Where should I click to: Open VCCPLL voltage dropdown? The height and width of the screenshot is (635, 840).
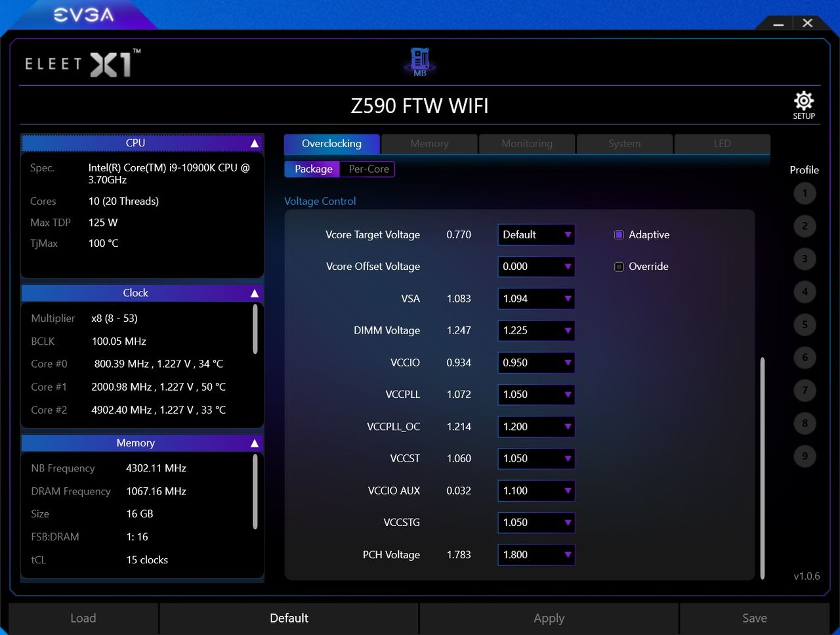click(x=536, y=395)
